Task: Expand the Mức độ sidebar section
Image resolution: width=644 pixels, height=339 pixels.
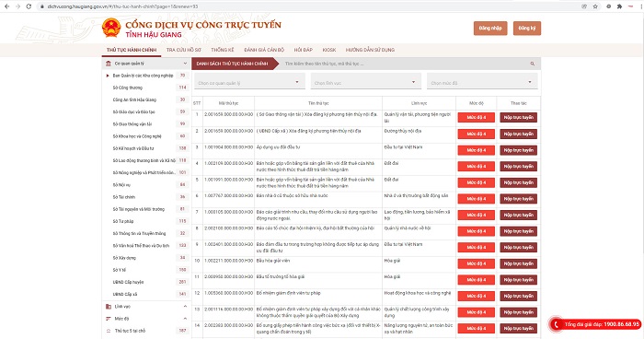Action: (x=145, y=319)
